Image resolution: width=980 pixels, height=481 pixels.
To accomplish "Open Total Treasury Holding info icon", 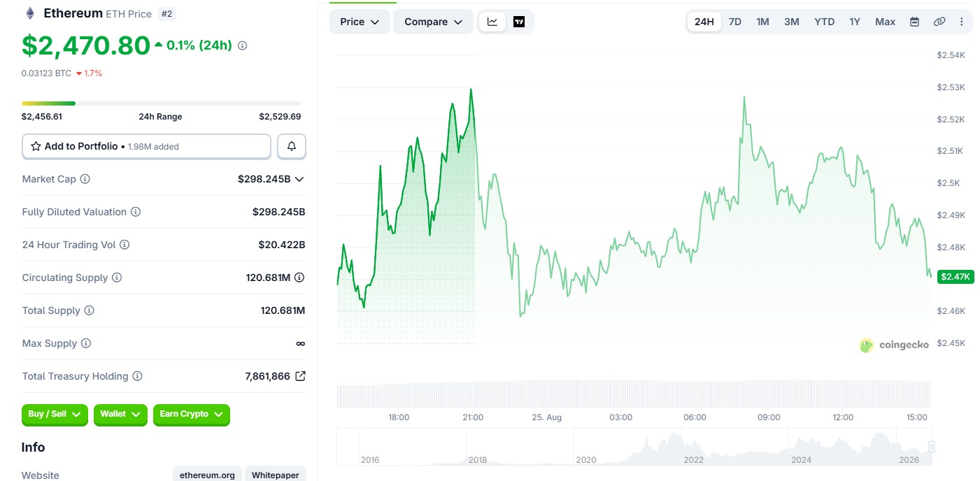I will (137, 376).
